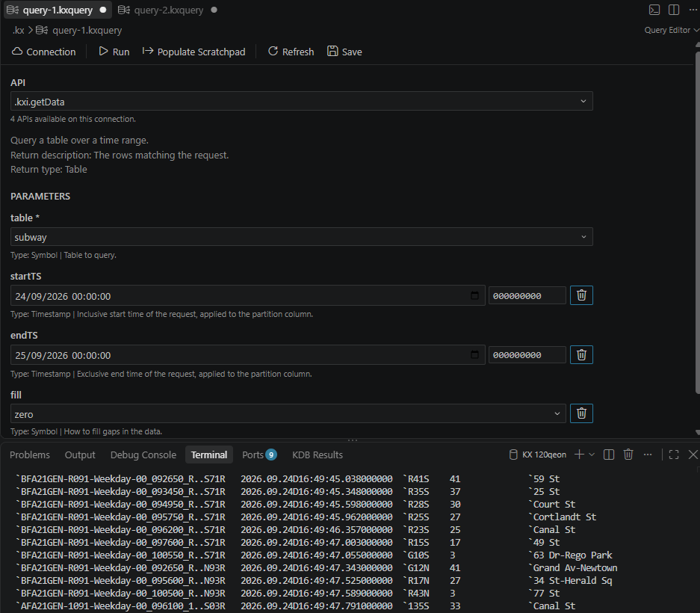The height and width of the screenshot is (613, 700).
Task: Open the fill dropdown showing zero
Action: tap(288, 413)
